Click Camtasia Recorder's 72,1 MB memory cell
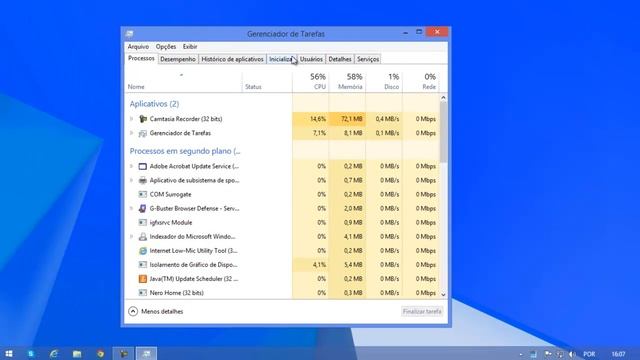This screenshot has height=360, width=640. pyautogui.click(x=347, y=119)
